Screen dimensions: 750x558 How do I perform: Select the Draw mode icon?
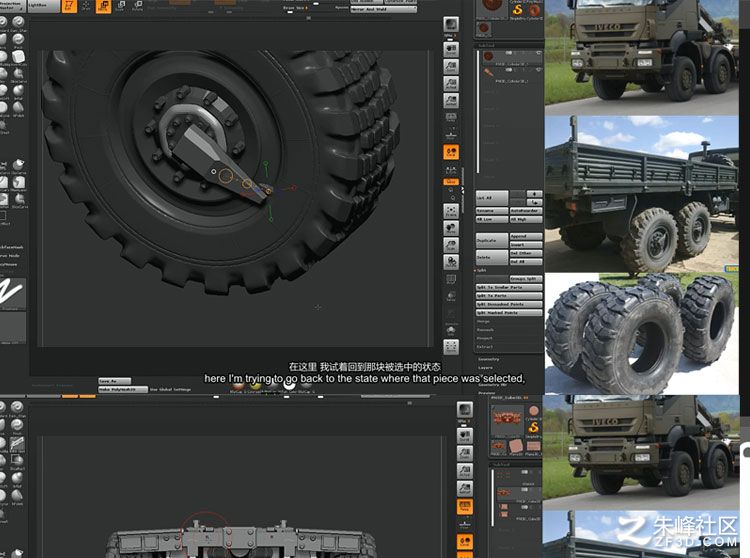point(86,6)
